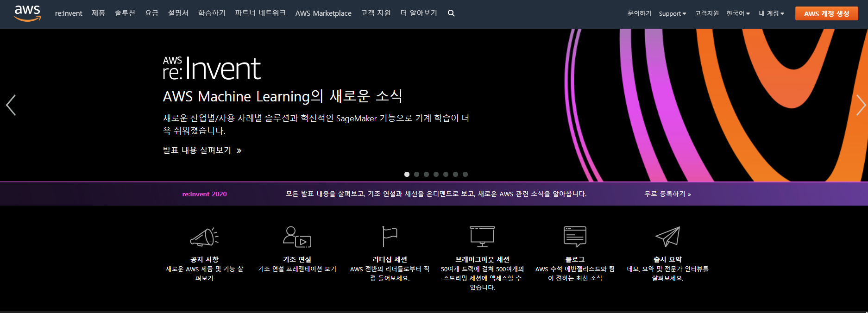
Task: Click the 기조 연설 heading
Action: point(297,260)
